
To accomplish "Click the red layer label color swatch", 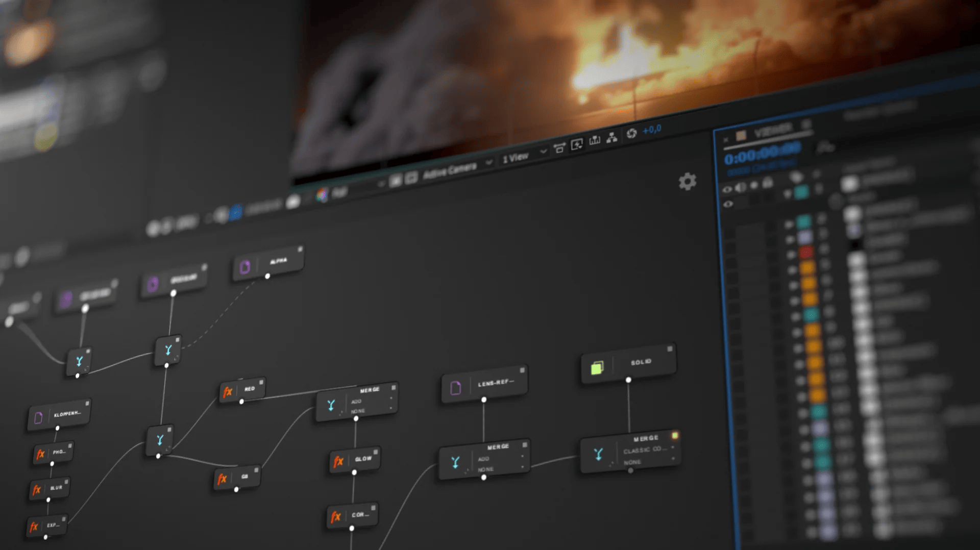I will click(x=805, y=252).
